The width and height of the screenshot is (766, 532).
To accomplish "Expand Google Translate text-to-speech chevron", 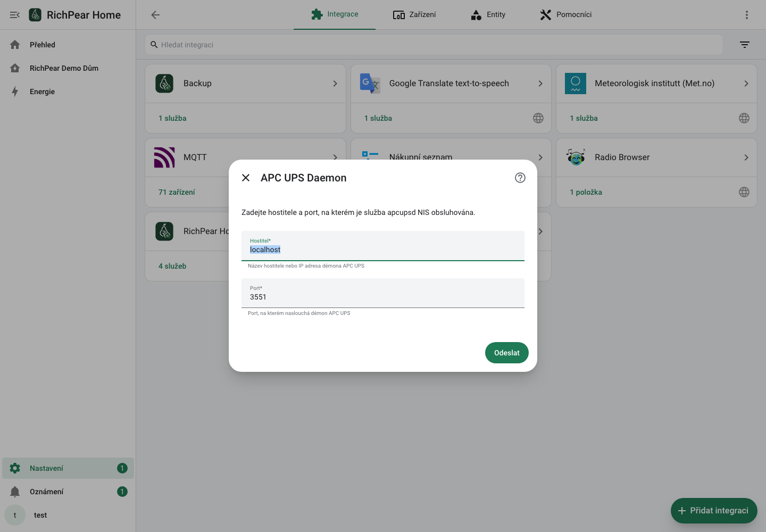I will pyautogui.click(x=540, y=84).
